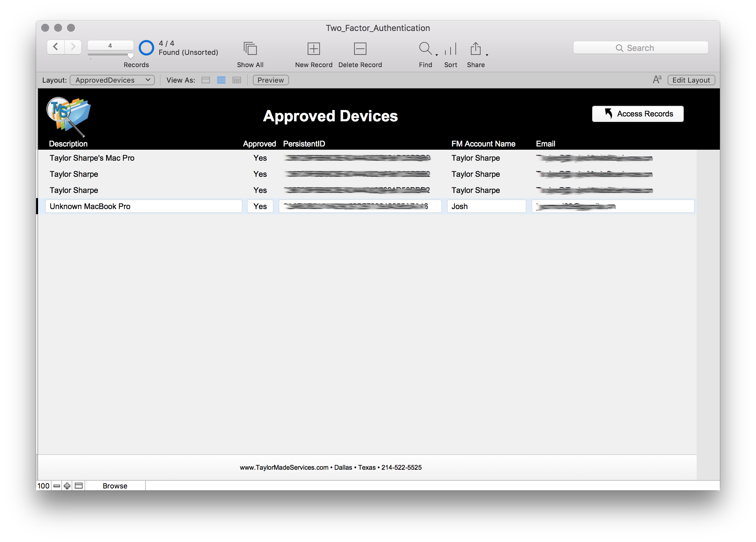
Task: Click the Search field
Action: 640,48
